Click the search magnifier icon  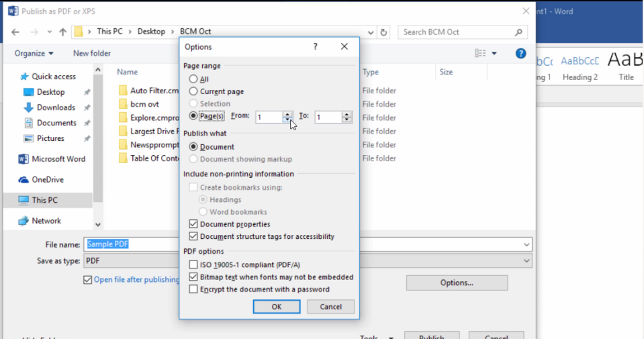[x=518, y=32]
